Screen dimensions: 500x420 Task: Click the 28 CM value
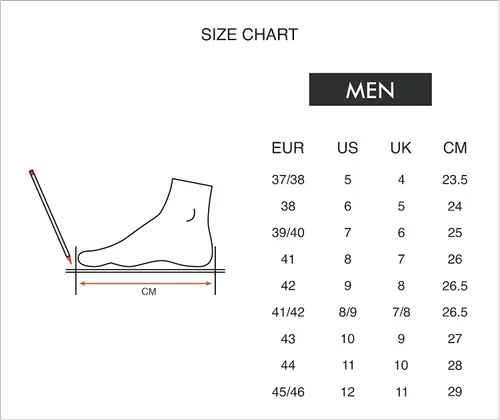click(455, 366)
